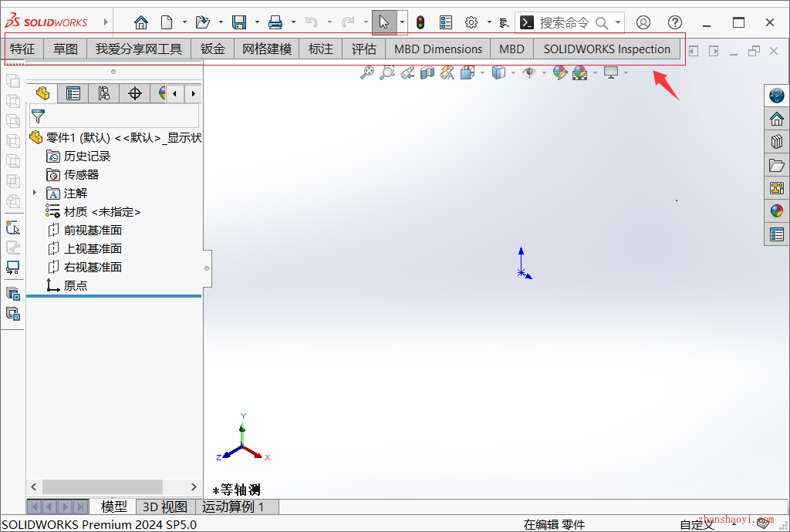790x532 pixels.
Task: Click Display Style cube icon
Action: [x=498, y=73]
